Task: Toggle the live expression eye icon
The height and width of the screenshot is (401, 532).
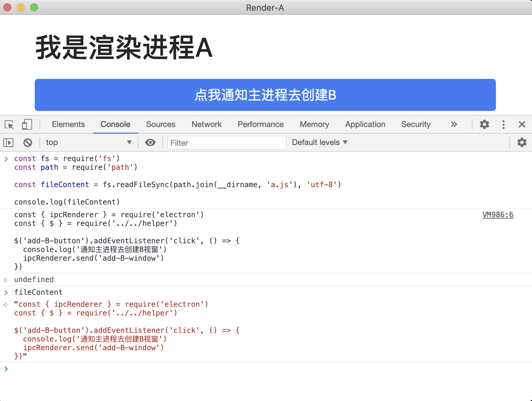Action: click(150, 143)
